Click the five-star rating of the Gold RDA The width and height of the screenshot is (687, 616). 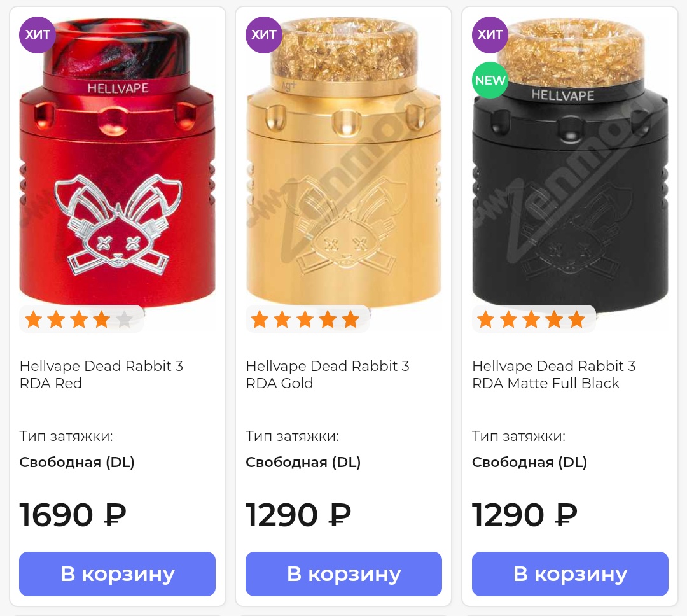point(305,319)
